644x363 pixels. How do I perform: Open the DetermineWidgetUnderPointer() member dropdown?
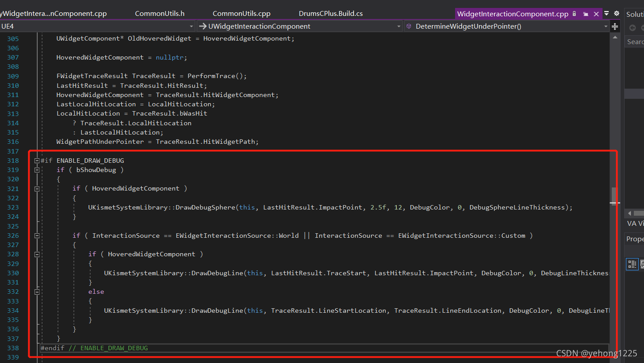pyautogui.click(x=605, y=26)
